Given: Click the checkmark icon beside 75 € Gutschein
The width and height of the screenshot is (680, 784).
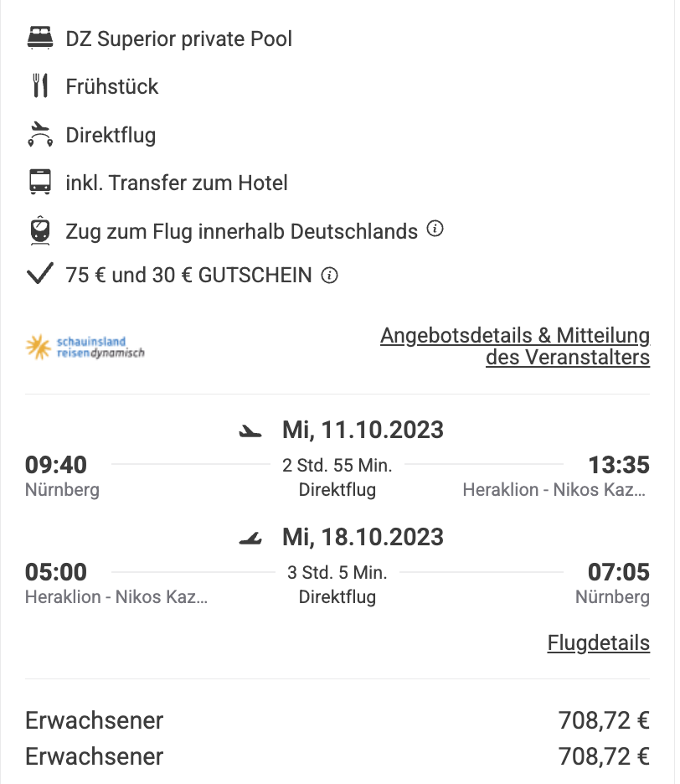Looking at the screenshot, I should coord(39,274).
